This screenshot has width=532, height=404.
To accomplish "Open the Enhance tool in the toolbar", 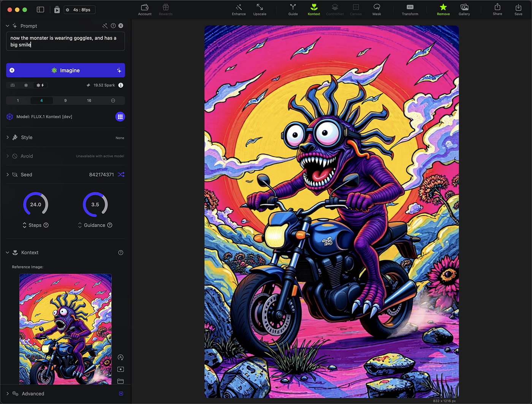I will (239, 10).
